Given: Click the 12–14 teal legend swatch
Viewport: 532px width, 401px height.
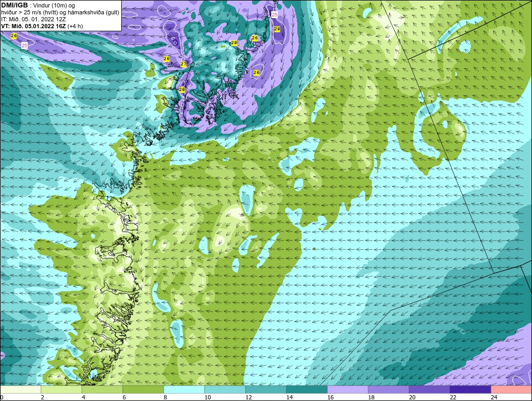Looking at the screenshot, I should 266,389.
